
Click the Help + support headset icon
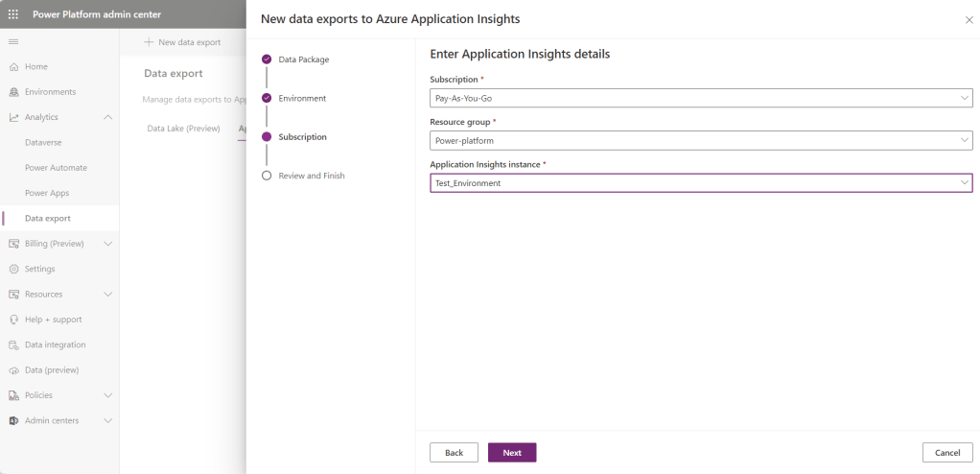pyautogui.click(x=13, y=320)
